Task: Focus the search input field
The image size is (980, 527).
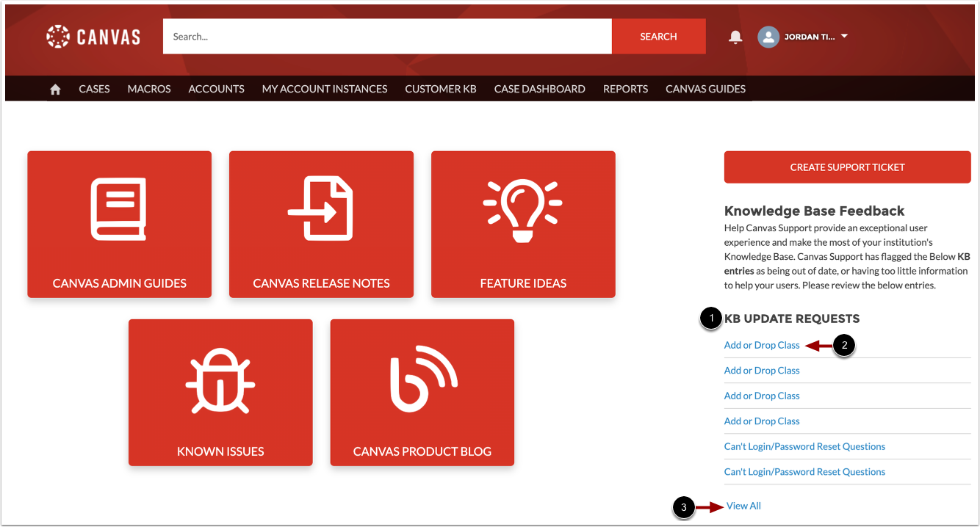Action: click(x=387, y=37)
